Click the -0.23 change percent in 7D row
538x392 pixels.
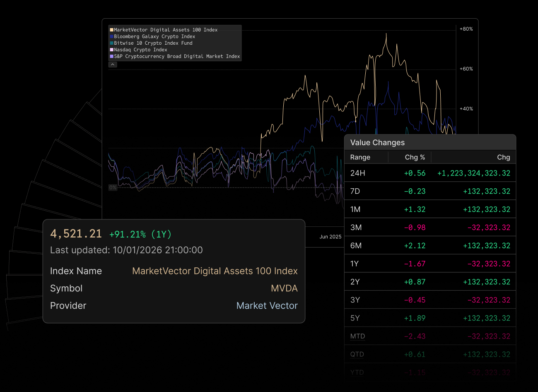pyautogui.click(x=415, y=191)
